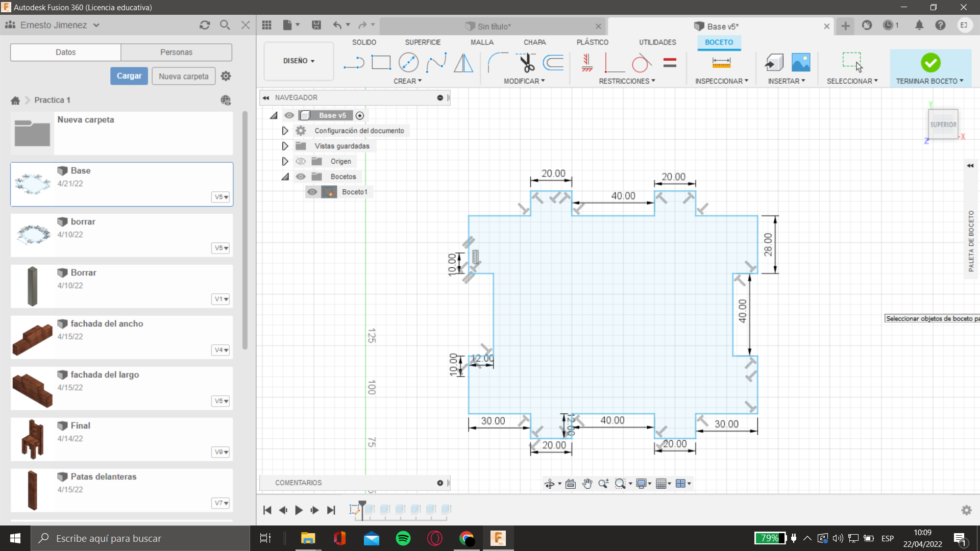Switch to the SUPERFICIE tab
Image resolution: width=980 pixels, height=551 pixels.
(x=423, y=42)
